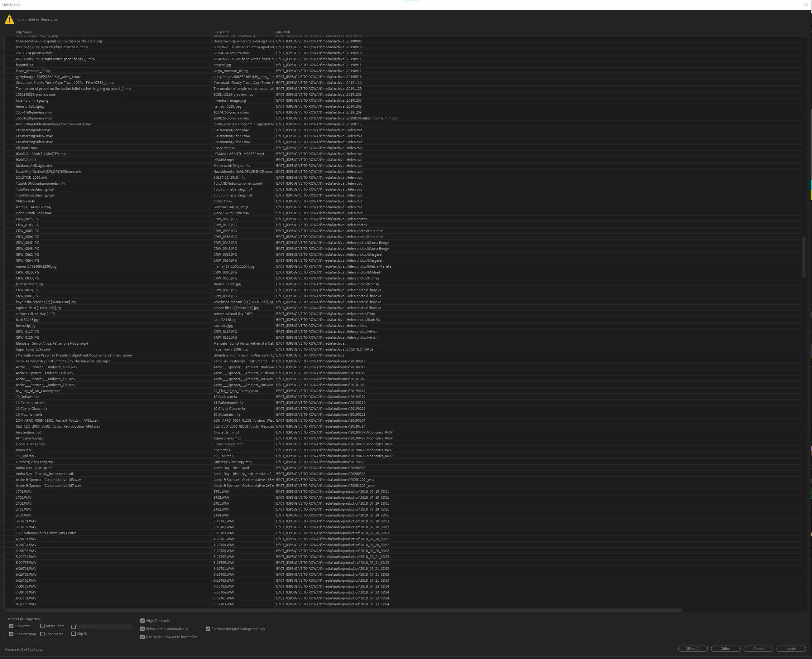
Task: Uncheck the File Name checkbox
Action: [x=12, y=626]
